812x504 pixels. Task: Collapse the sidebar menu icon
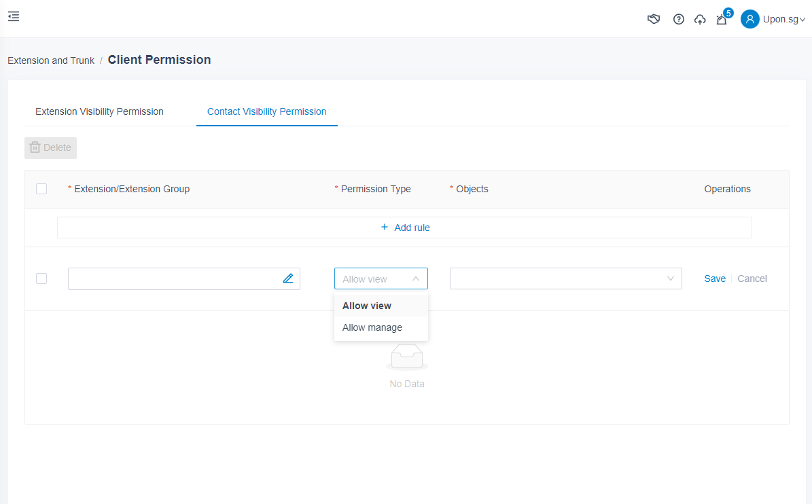click(x=14, y=17)
